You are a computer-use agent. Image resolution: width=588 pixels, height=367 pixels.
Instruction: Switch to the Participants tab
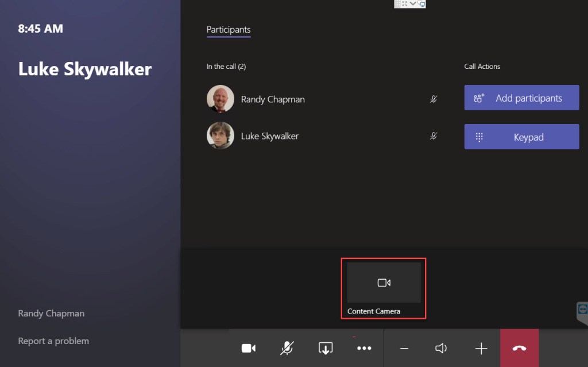[229, 30]
